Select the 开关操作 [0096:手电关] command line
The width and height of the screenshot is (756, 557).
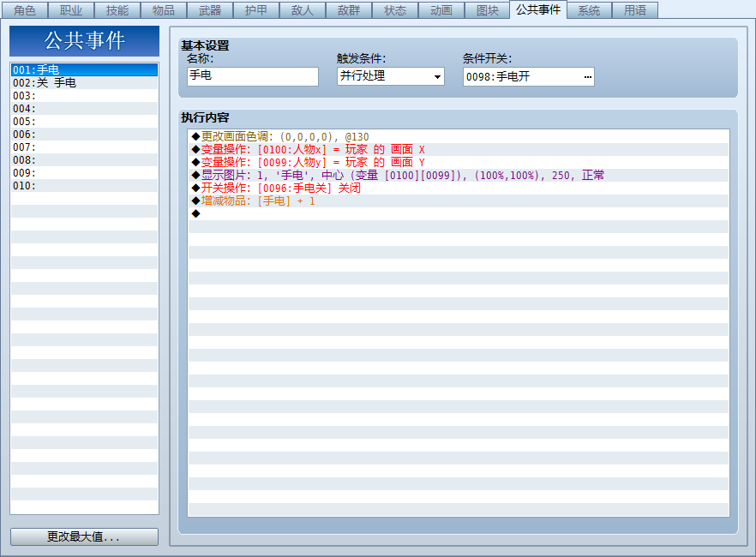[x=459, y=188]
